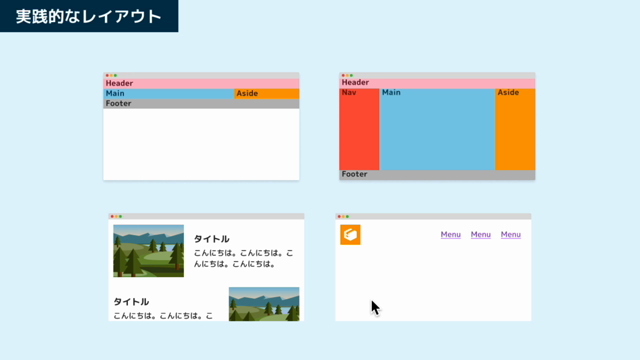640x360 pixels.
Task: Click the gray Footer bar in two-column layout
Action: pyautogui.click(x=201, y=104)
